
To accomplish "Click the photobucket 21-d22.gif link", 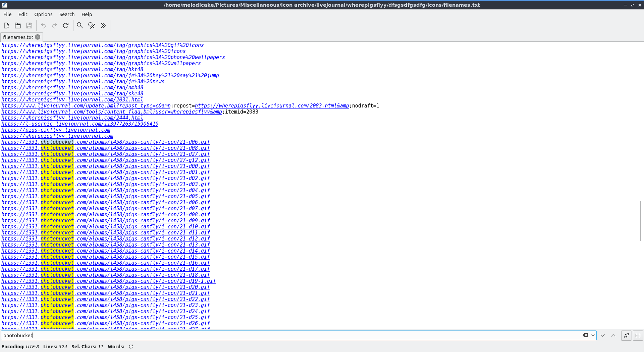I will (x=106, y=299).
